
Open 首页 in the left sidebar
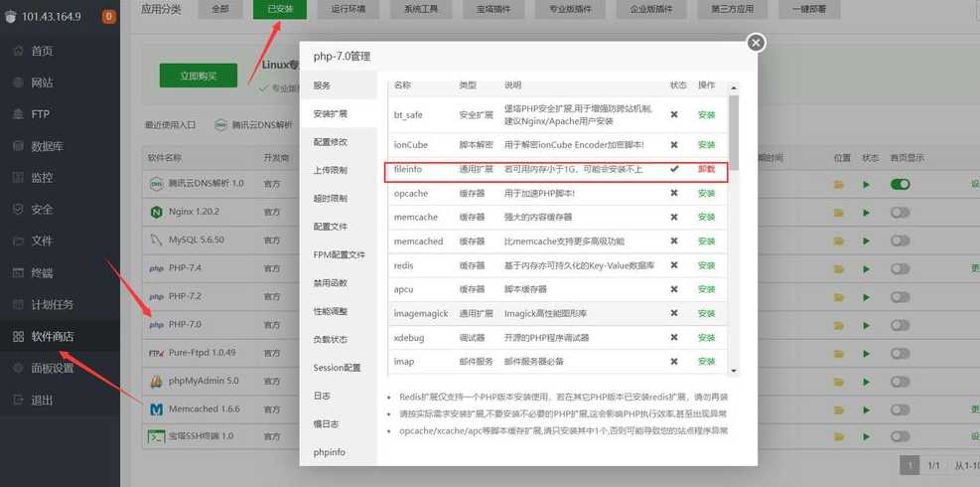pos(42,51)
